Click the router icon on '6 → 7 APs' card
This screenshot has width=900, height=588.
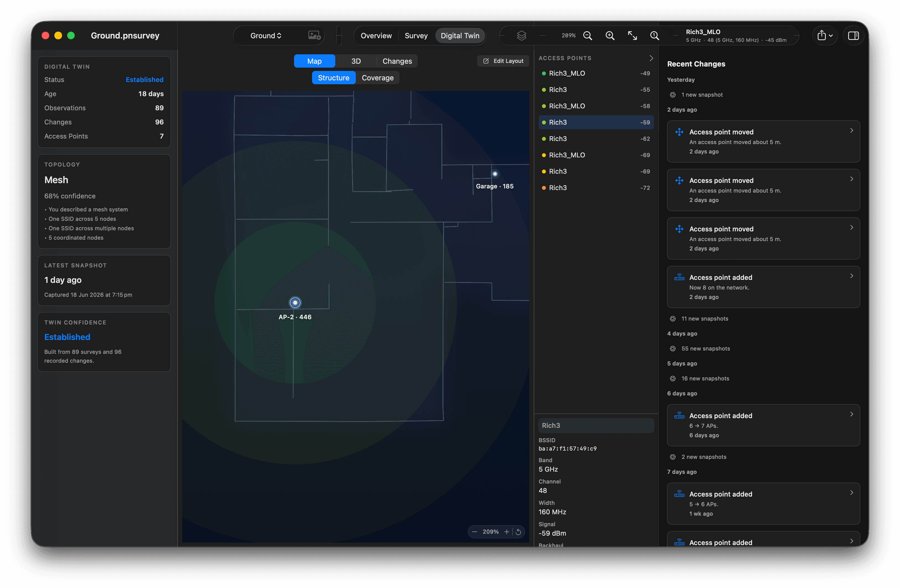click(x=679, y=416)
